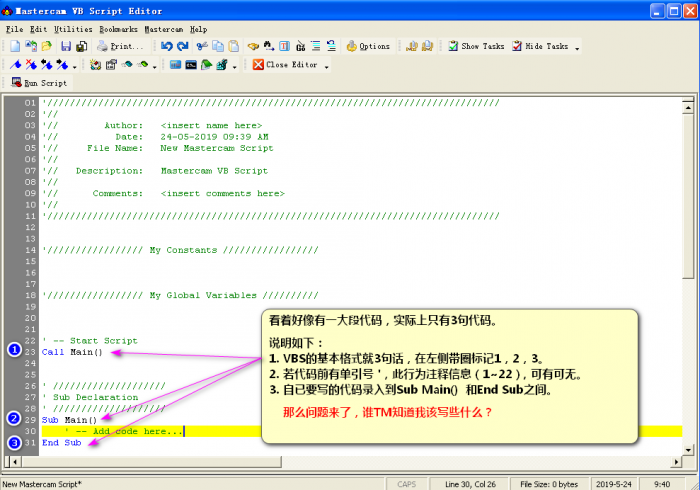Click 'File Size: 0 bytes' in status bar
This screenshot has width=700, height=490.
549,484
